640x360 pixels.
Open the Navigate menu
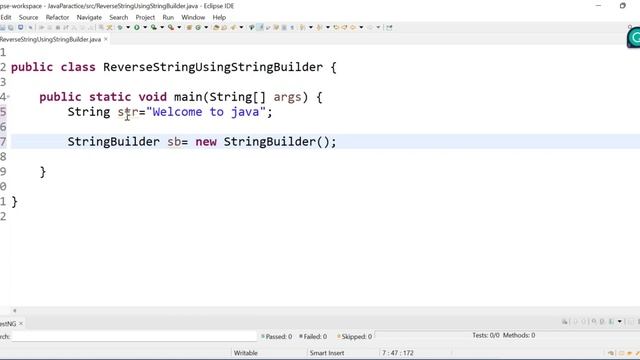[x=89, y=17]
